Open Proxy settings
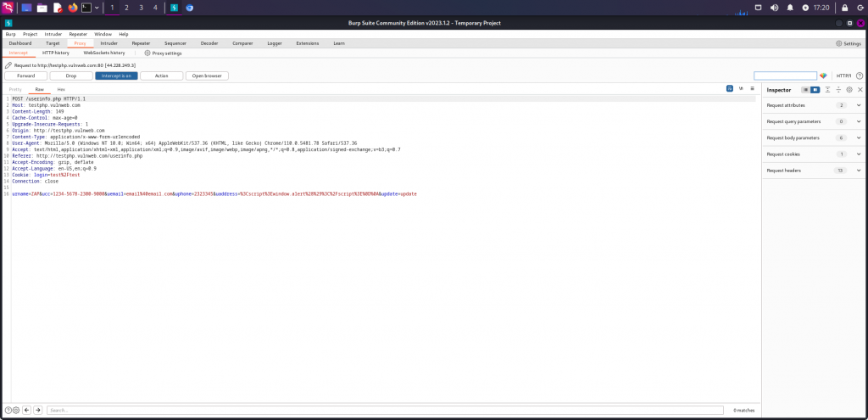 pyautogui.click(x=164, y=53)
